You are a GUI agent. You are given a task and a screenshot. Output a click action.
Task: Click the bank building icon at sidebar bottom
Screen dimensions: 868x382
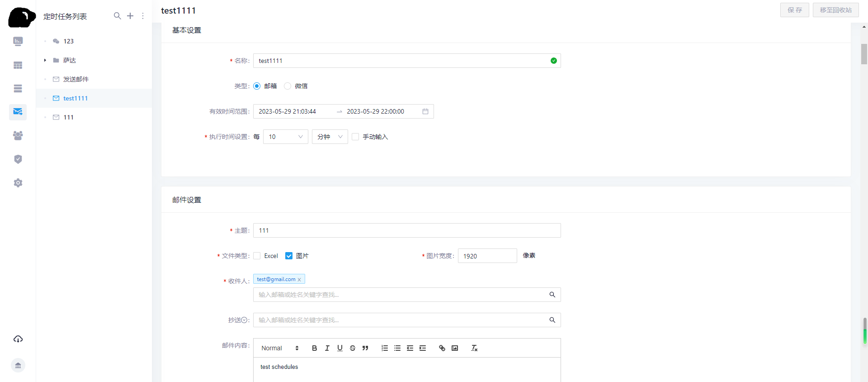[18, 365]
